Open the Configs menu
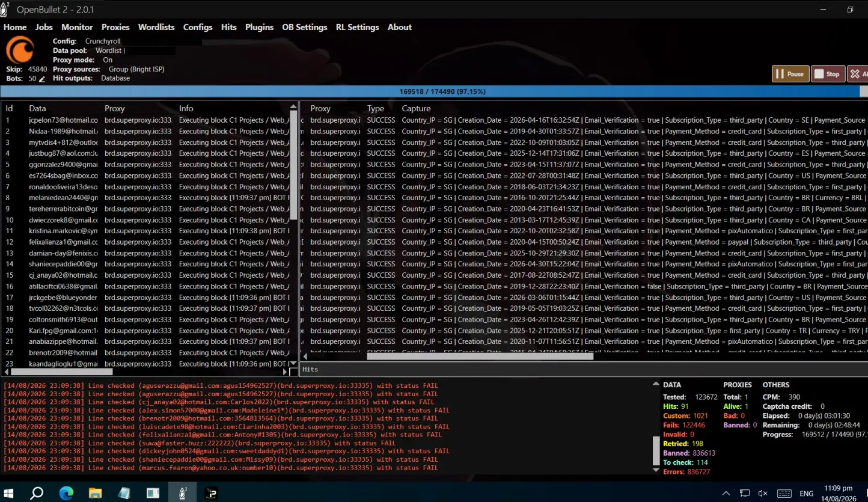The height and width of the screenshot is (502, 868). pos(198,27)
